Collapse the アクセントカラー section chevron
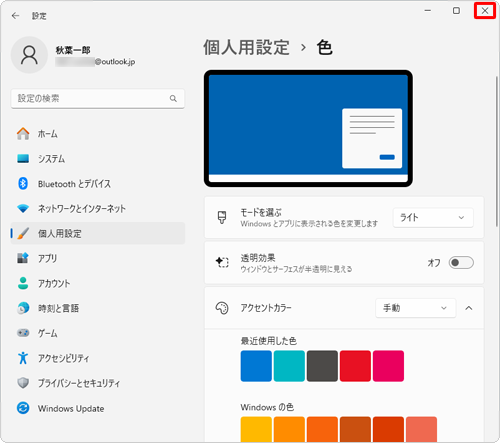 [x=469, y=308]
